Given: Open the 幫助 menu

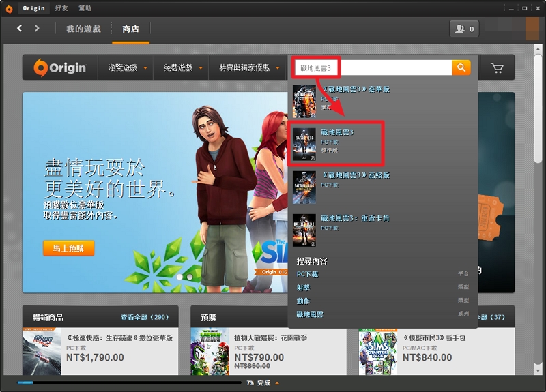Looking at the screenshot, I should coord(85,8).
